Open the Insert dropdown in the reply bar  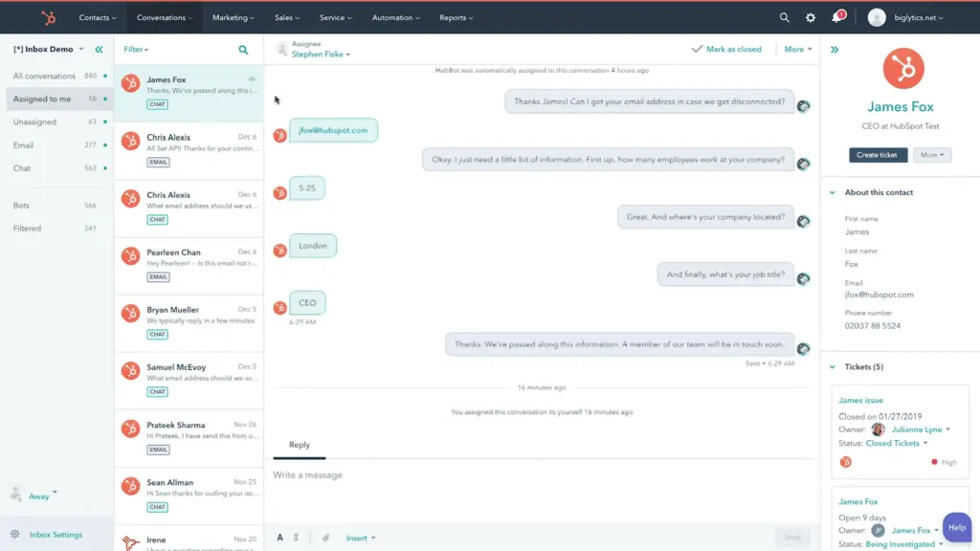pos(361,538)
